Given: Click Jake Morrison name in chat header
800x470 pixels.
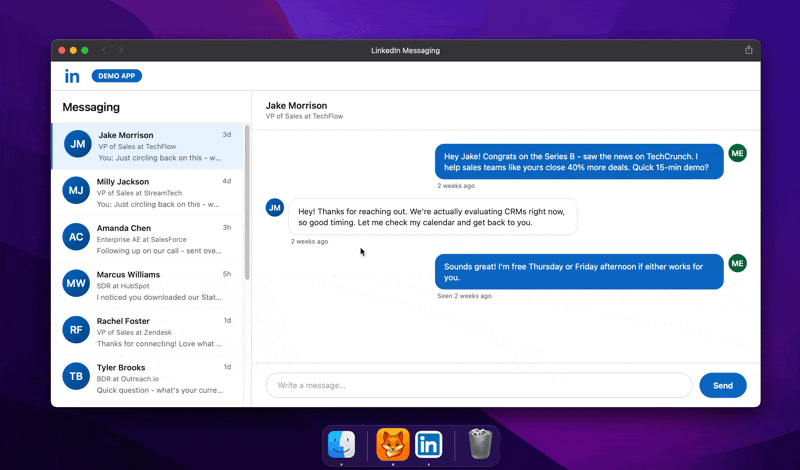Looking at the screenshot, I should (296, 105).
